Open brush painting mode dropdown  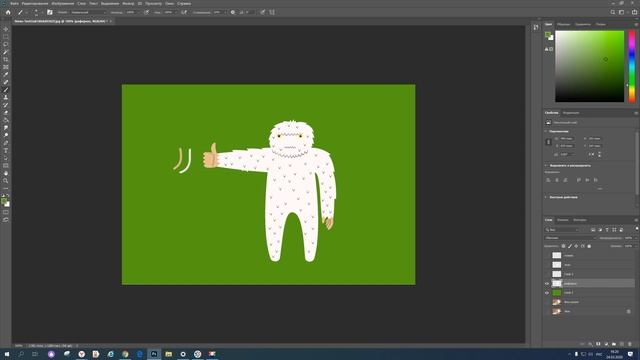coord(88,12)
